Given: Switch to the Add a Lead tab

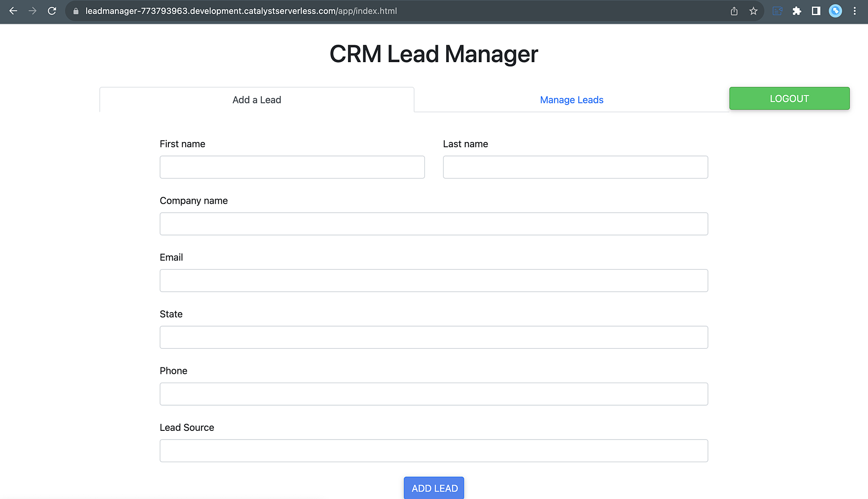Looking at the screenshot, I should tap(256, 100).
